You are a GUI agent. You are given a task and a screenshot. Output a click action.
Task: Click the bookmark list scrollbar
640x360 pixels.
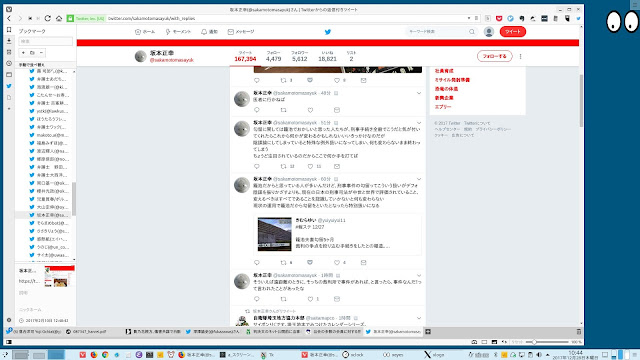click(x=74, y=199)
